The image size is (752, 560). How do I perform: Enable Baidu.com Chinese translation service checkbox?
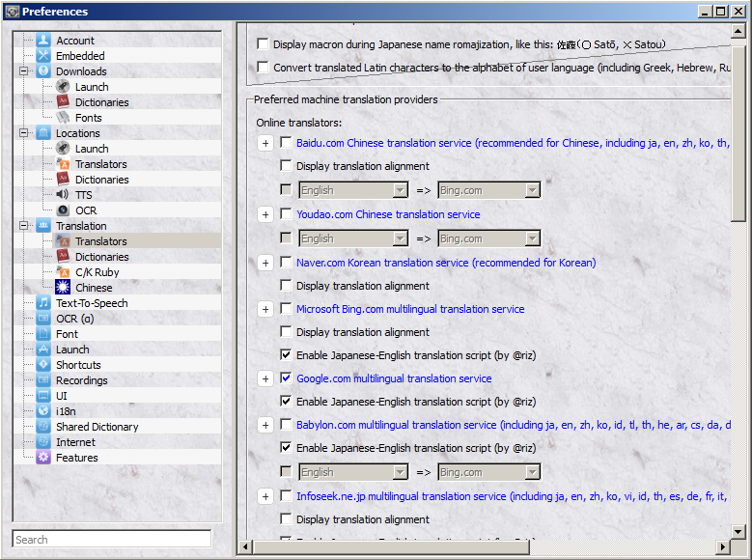pos(286,143)
